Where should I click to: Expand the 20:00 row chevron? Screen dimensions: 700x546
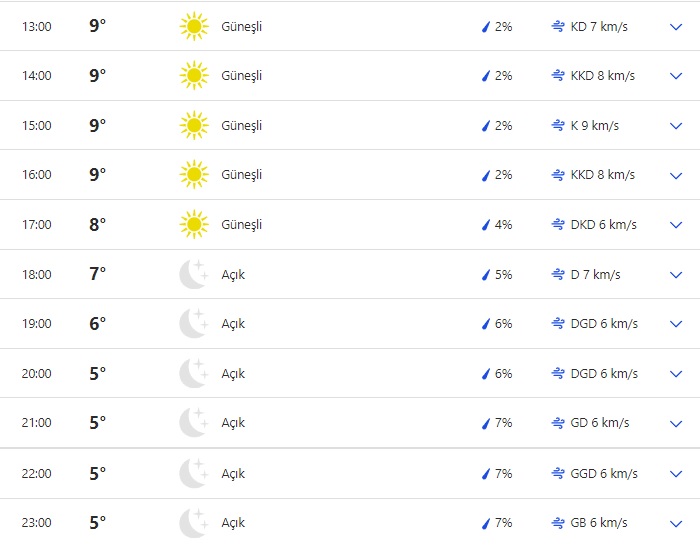(x=676, y=374)
